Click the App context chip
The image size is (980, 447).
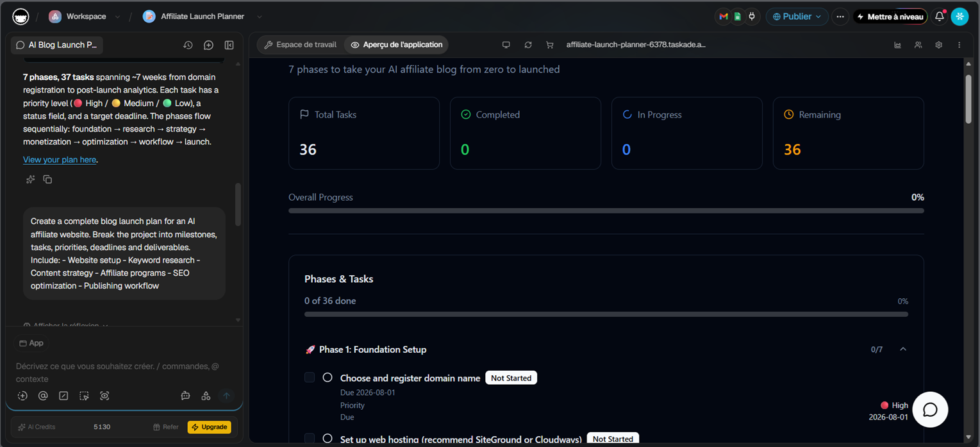pos(31,343)
